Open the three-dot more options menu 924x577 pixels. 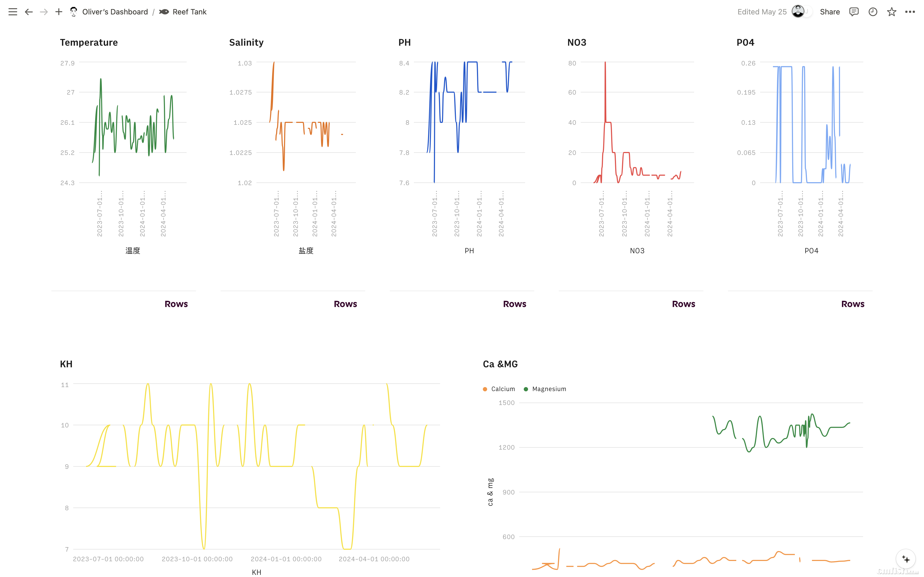910,12
